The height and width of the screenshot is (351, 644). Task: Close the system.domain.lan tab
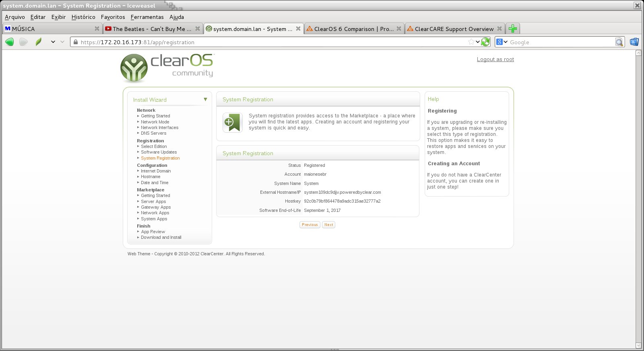coord(298,29)
